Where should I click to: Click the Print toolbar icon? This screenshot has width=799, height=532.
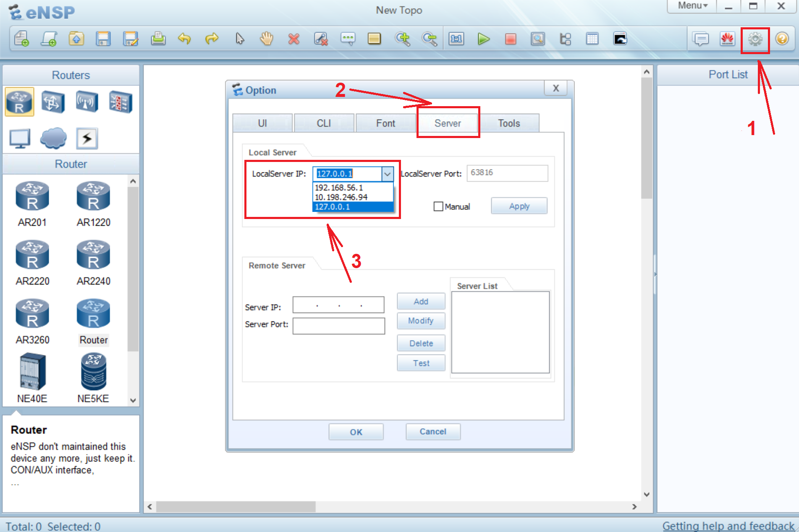[x=158, y=39]
